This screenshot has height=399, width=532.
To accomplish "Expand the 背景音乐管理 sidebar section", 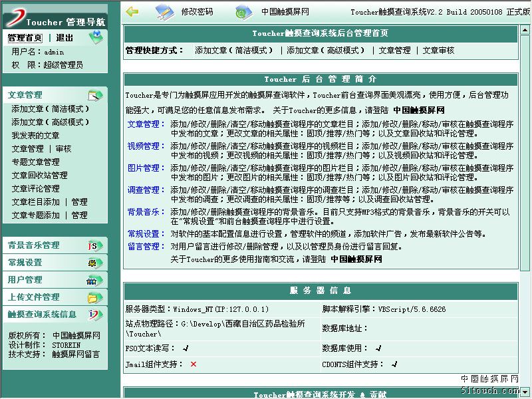I will click(x=34, y=245).
